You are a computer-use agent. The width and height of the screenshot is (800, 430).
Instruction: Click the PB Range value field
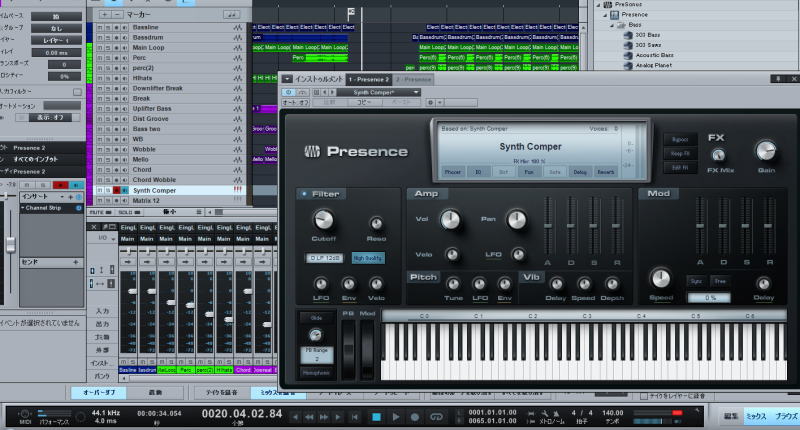click(316, 355)
